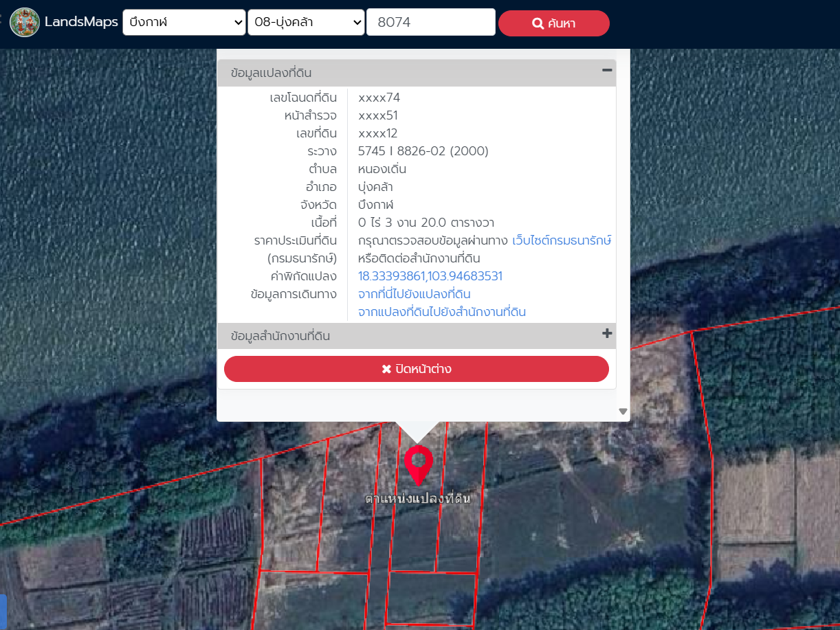Open the province dropdown showing บึงกาฬ
This screenshot has width=840, height=630.
(184, 23)
